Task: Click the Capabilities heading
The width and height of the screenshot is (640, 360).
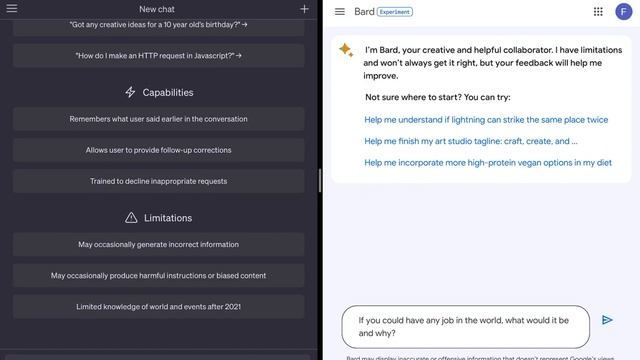Action: (168, 93)
